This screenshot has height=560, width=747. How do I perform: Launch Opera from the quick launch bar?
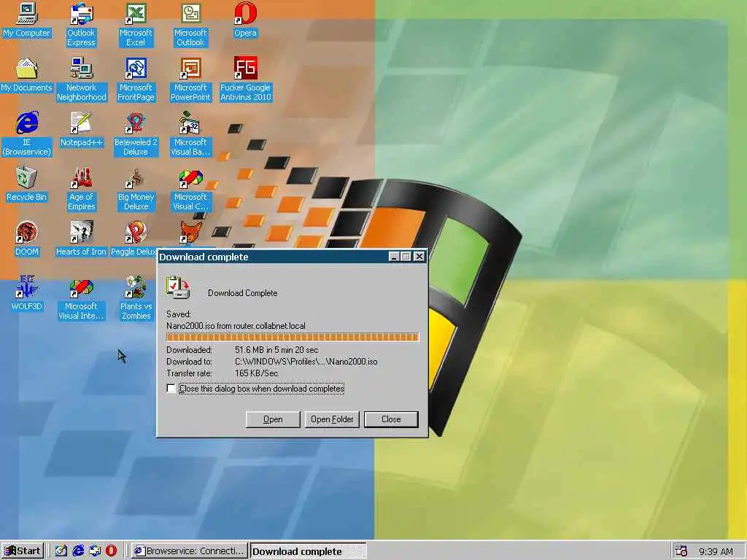tap(111, 551)
